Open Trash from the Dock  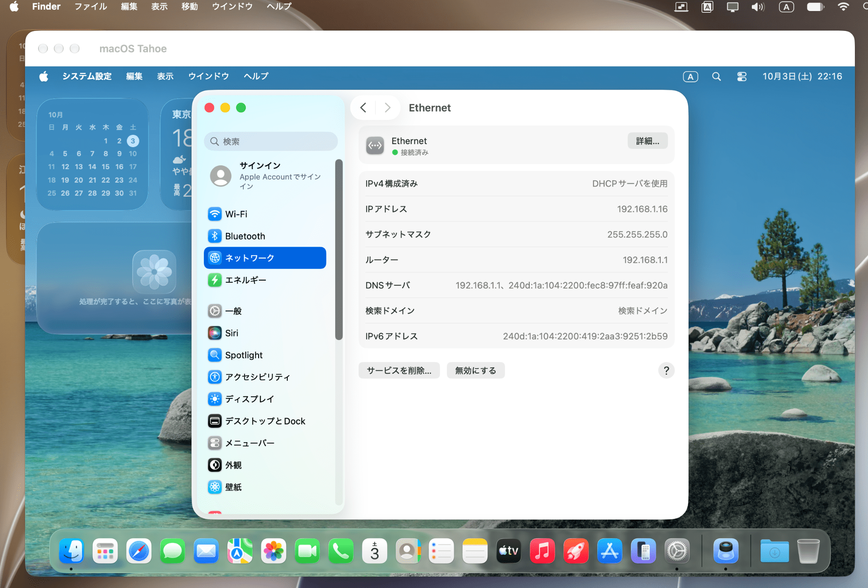coord(808,551)
